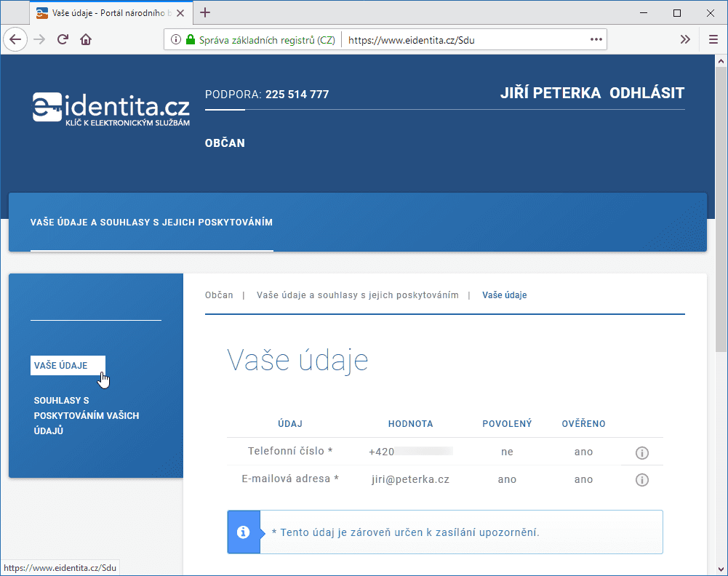The image size is (728, 576).
Task: Click Telefonní číslo row label
Action: click(290, 451)
